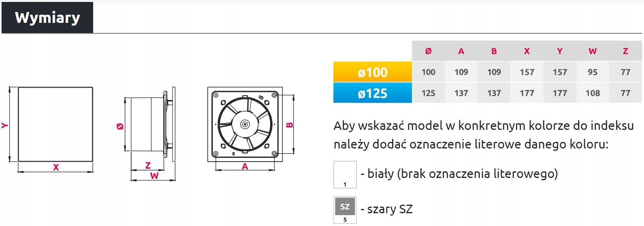The width and height of the screenshot is (644, 226).
Task: Click the side view fan drawing
Action: tap(149, 124)
